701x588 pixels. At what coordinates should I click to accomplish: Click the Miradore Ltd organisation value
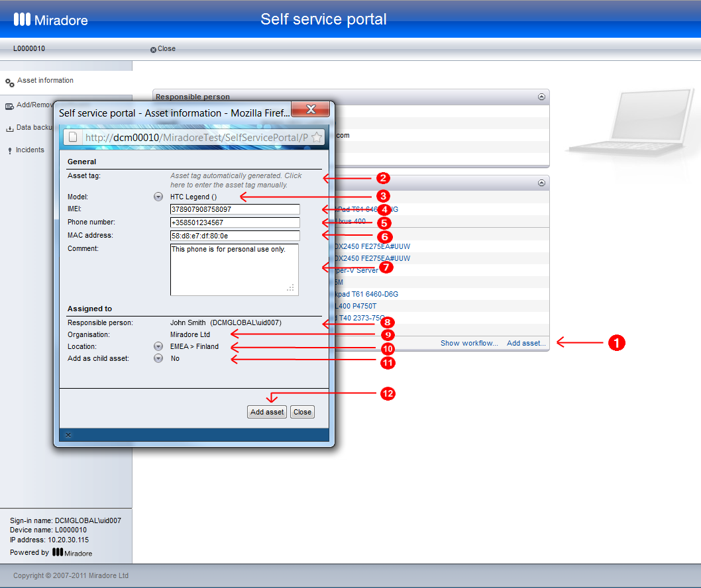190,334
